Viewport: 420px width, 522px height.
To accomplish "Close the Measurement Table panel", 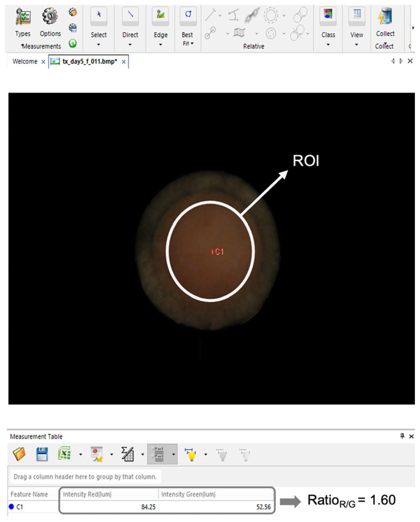I will 412,436.
